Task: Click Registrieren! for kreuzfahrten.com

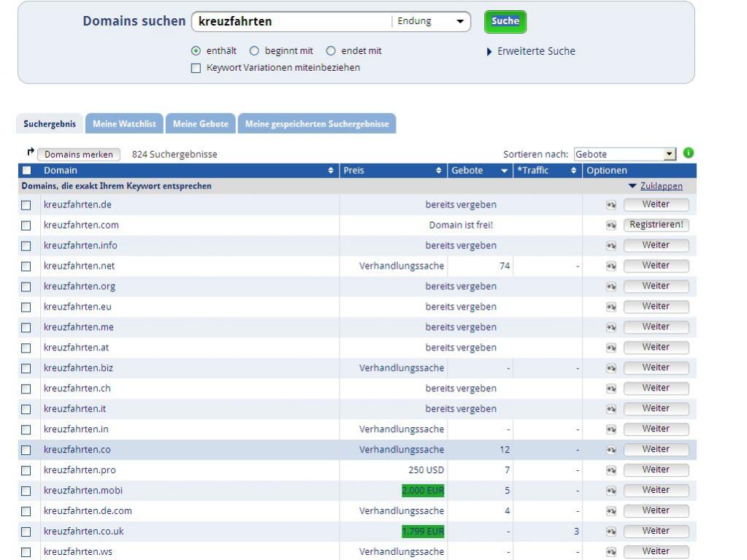Action: point(656,225)
